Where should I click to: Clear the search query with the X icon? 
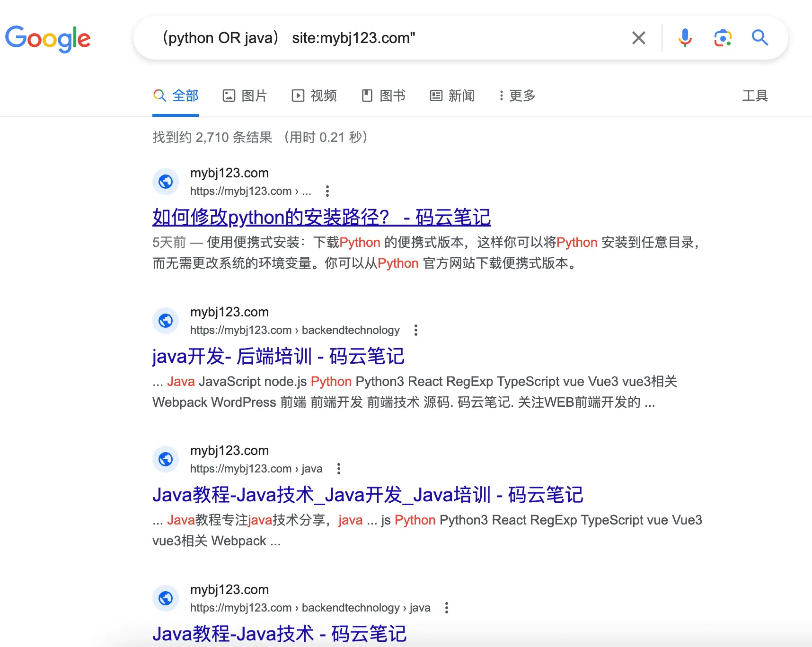click(638, 38)
